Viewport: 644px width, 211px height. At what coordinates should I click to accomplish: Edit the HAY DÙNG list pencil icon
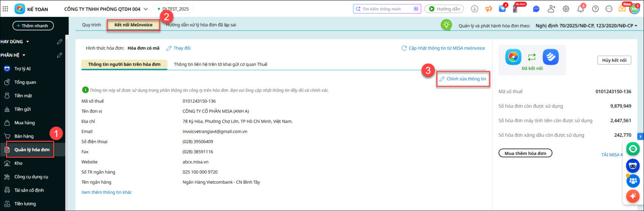click(x=60, y=42)
